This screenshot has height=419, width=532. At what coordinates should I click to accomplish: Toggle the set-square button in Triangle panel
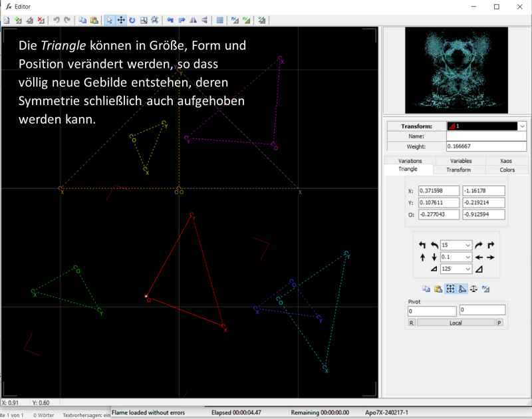462,289
